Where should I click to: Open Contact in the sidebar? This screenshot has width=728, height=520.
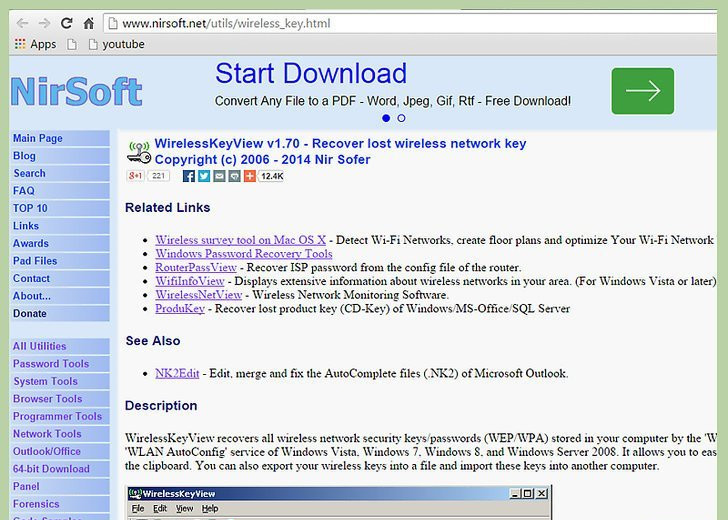coord(60,279)
